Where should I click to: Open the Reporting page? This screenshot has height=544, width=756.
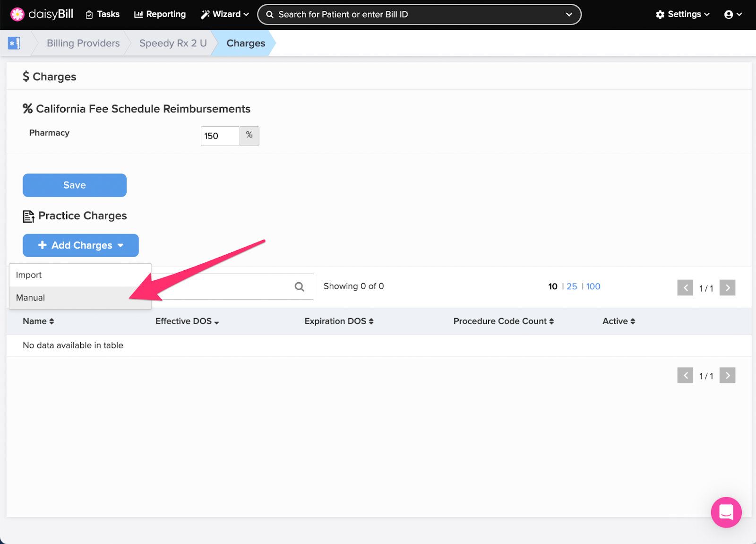160,14
